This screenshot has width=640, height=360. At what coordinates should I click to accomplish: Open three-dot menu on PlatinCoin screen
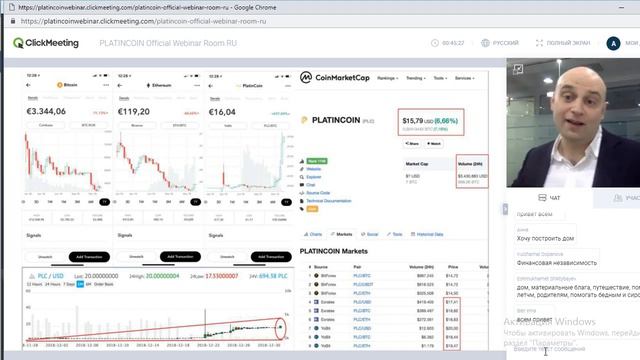(288, 86)
